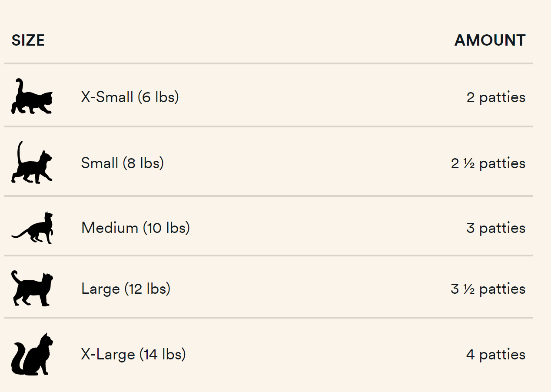Click the 3 patties amount
551x392 pixels.
click(x=496, y=228)
